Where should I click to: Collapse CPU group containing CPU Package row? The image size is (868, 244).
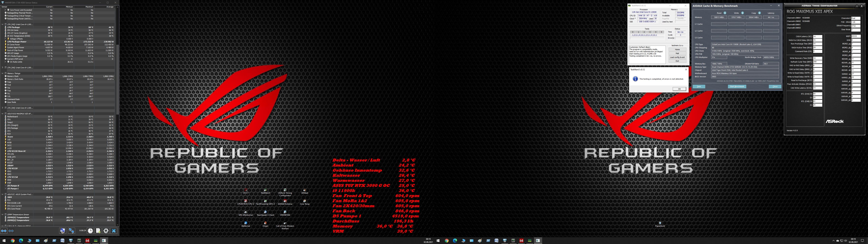[2, 24]
